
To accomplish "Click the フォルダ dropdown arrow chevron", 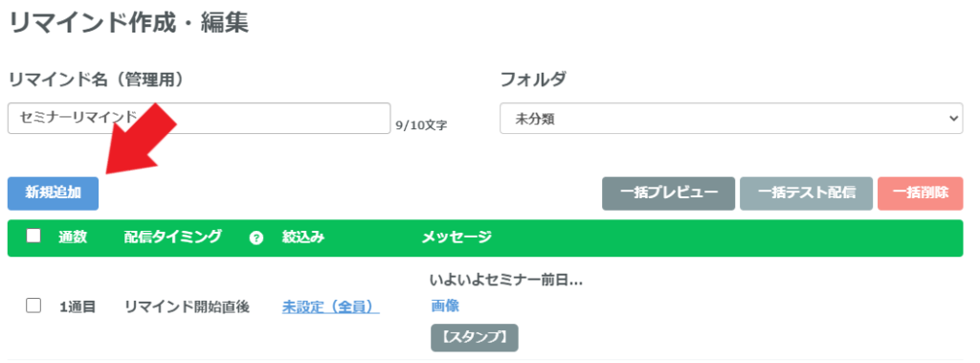I will [x=952, y=119].
